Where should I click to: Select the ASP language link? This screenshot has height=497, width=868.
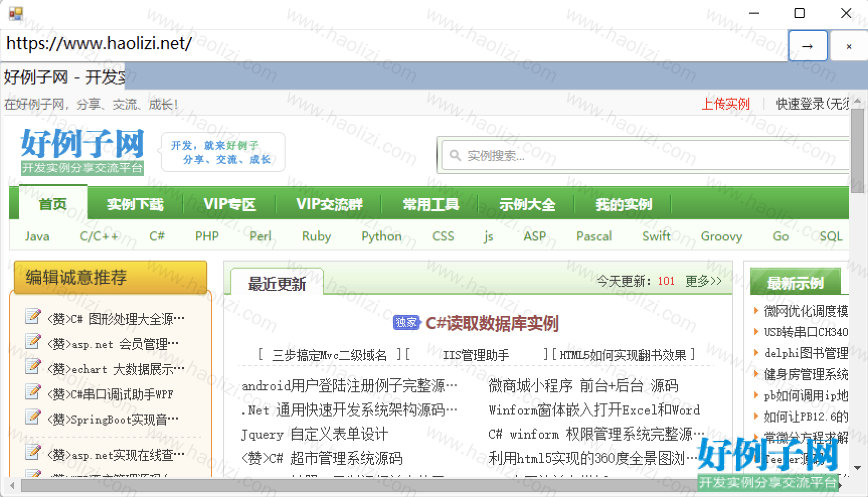pos(535,236)
